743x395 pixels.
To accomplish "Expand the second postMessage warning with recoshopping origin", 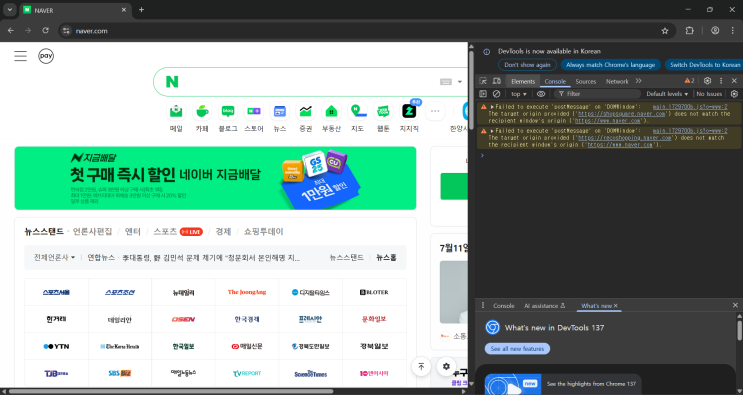I will [x=492, y=131].
